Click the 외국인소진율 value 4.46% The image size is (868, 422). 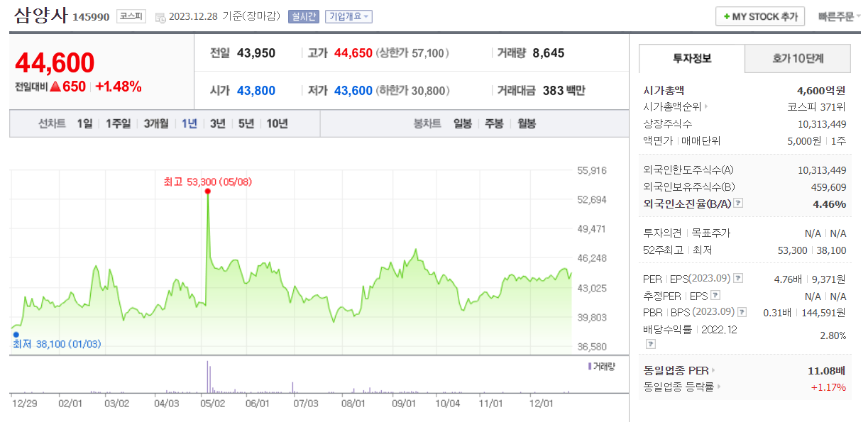click(x=829, y=204)
